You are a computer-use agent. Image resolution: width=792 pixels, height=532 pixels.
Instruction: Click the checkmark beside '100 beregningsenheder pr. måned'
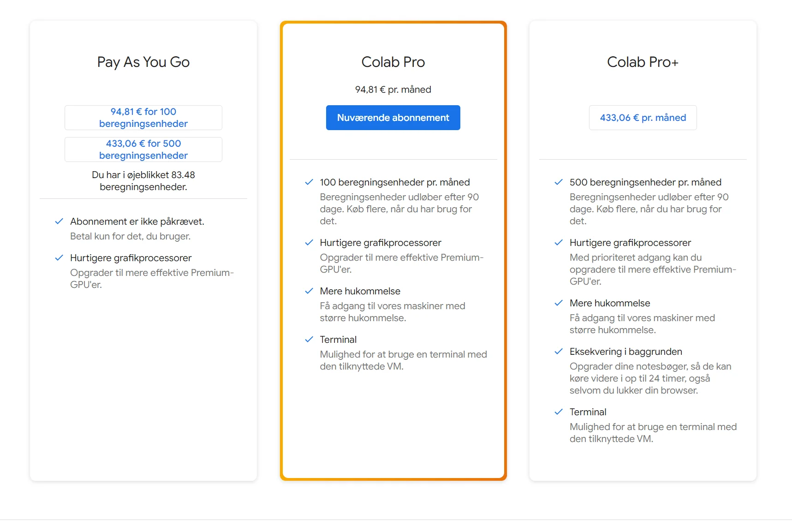pos(309,182)
